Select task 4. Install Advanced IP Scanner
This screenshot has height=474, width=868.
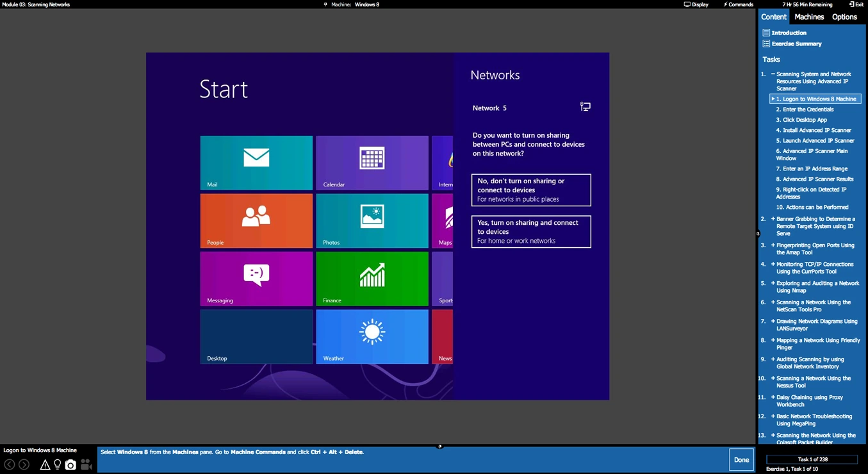pos(814,130)
